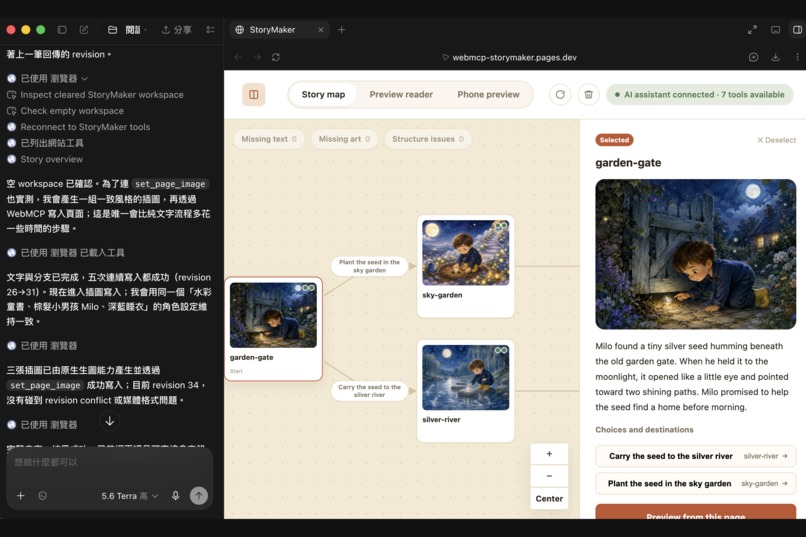The image size is (806, 537).
Task: Select the sky-garden story node card
Action: coord(466,266)
